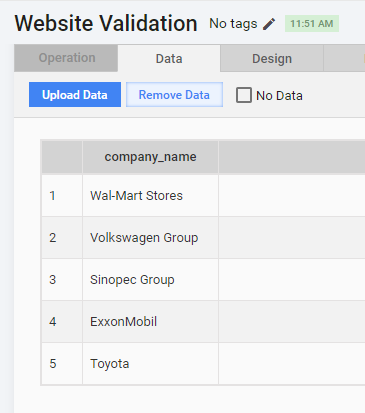Click the Website Validation title
The image size is (365, 413).
(106, 23)
